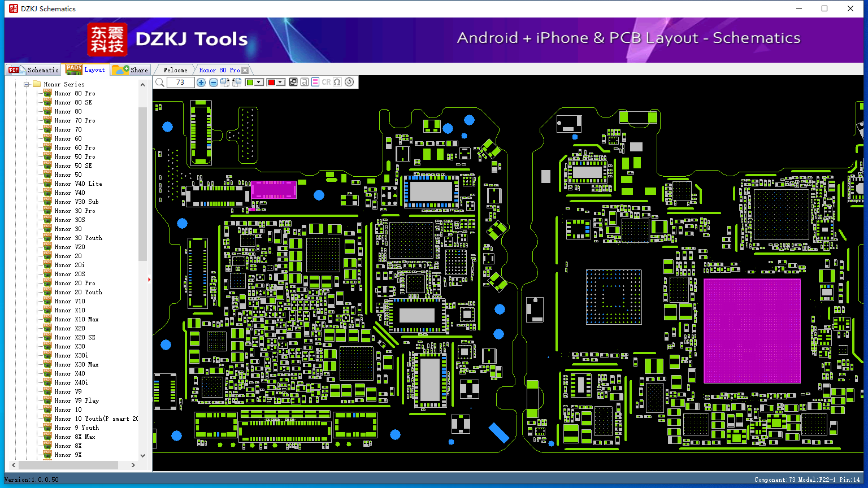Click the red panel collapse arrow on divider

149,279
